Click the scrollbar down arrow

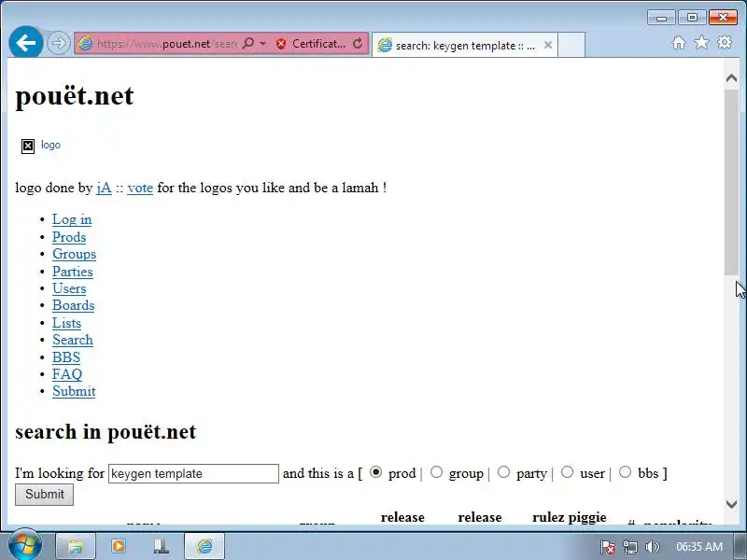click(731, 504)
